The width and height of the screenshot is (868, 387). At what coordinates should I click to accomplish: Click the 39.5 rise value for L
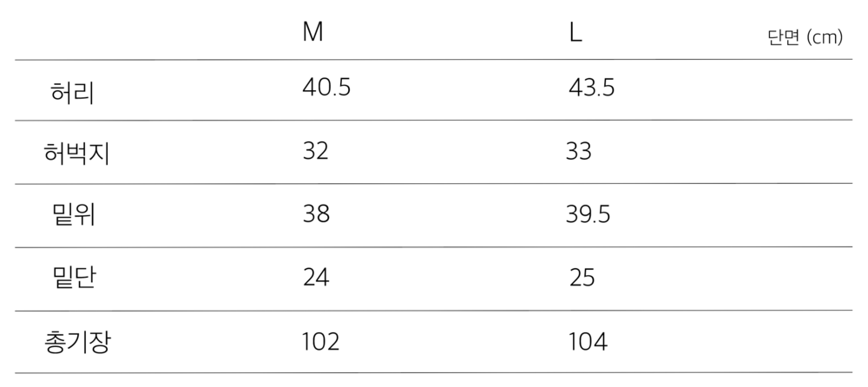588,214
